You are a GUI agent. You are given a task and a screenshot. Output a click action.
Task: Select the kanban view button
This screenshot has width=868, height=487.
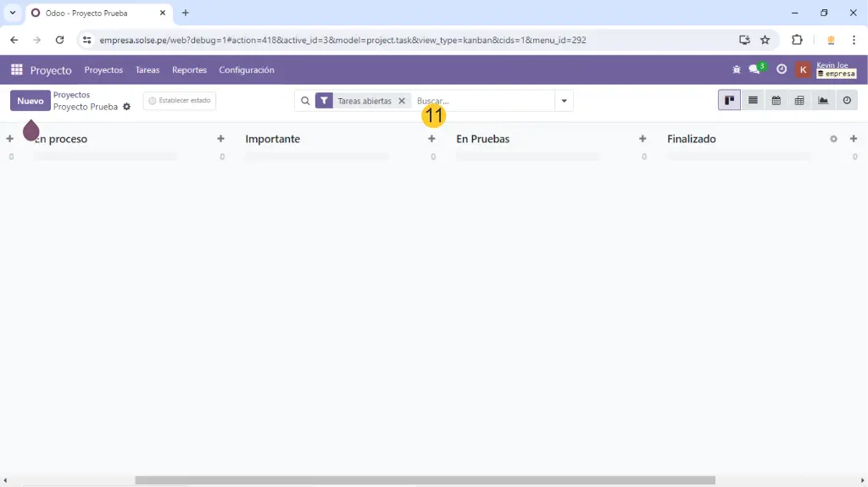(x=729, y=101)
